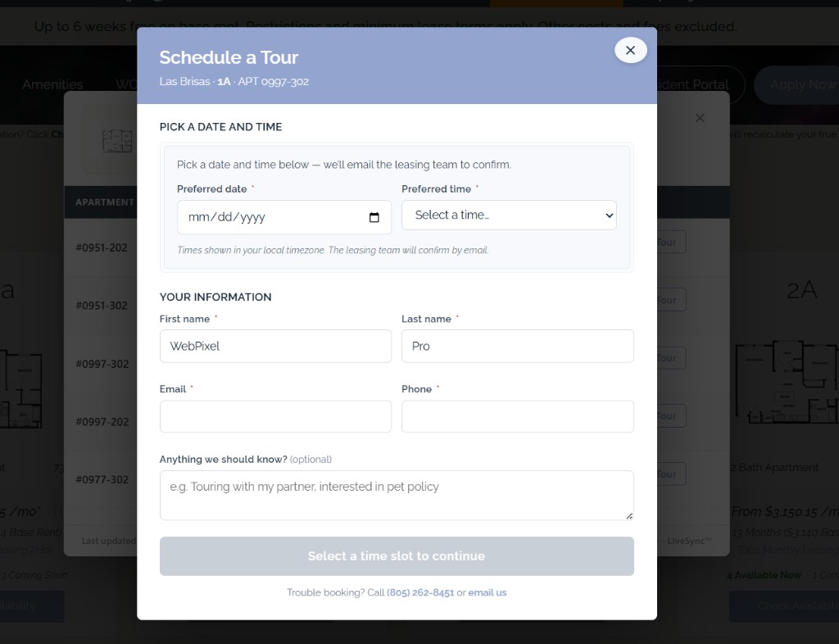Click the empty Email field
The image size is (839, 644).
[275, 416]
